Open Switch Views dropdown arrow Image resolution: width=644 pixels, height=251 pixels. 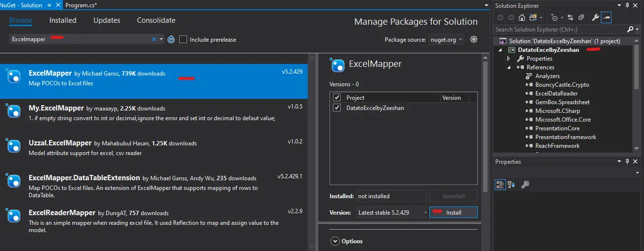(x=542, y=18)
